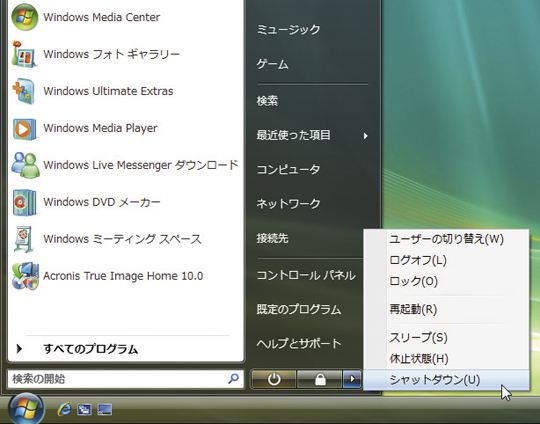Open Windows DVD メーカー icon
Viewport: 540px width, 424px height.
24,202
